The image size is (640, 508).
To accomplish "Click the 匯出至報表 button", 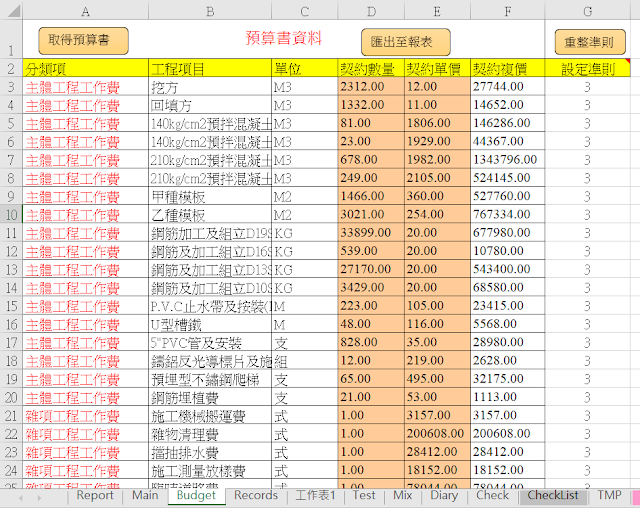I will (x=406, y=42).
